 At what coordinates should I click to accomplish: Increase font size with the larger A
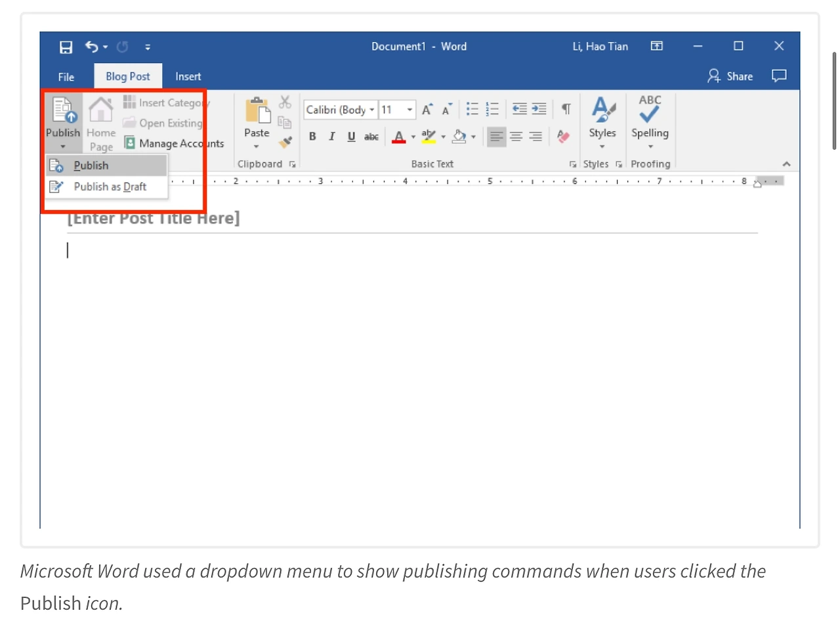[x=427, y=110]
